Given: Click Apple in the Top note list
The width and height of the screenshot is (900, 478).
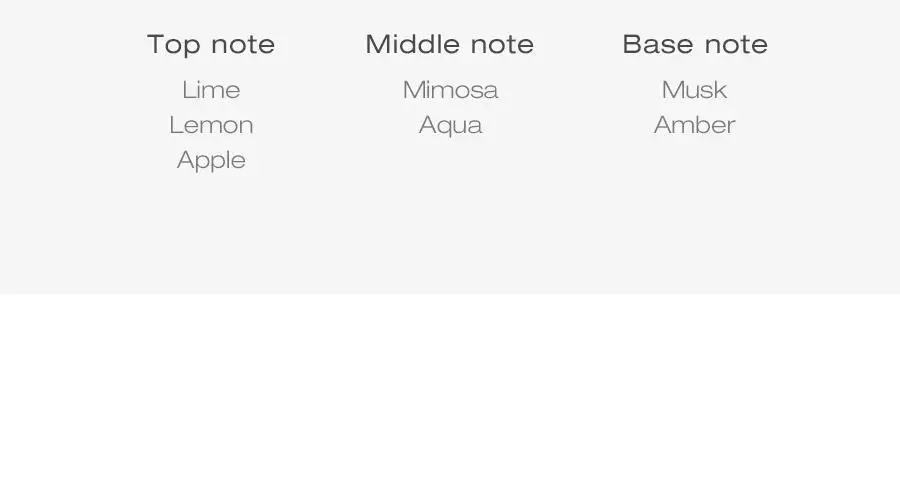Looking at the screenshot, I should (x=211, y=161).
